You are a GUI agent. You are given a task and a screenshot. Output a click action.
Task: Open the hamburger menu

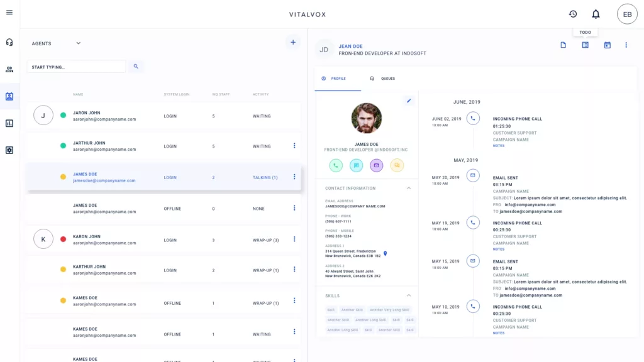tap(9, 13)
